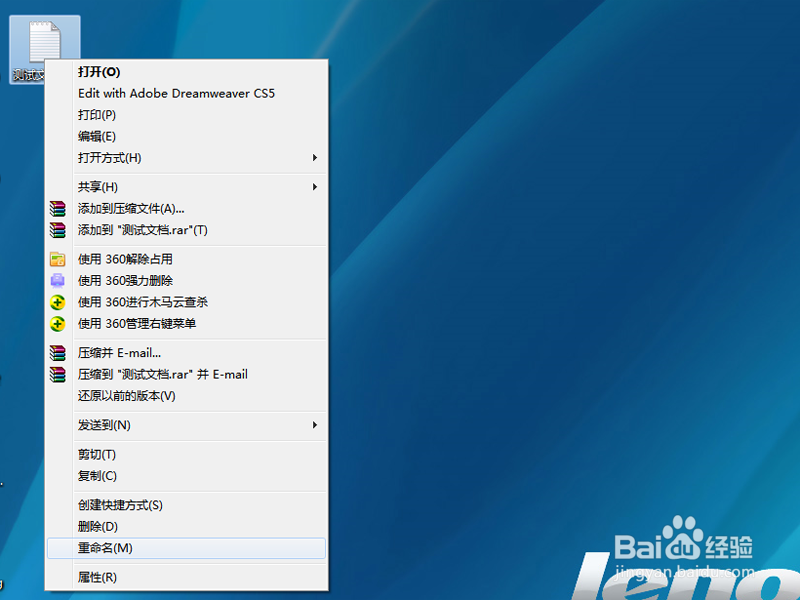This screenshot has width=800, height=600.
Task: Select 还原以前的版本(V)
Action: pyautogui.click(x=186, y=396)
